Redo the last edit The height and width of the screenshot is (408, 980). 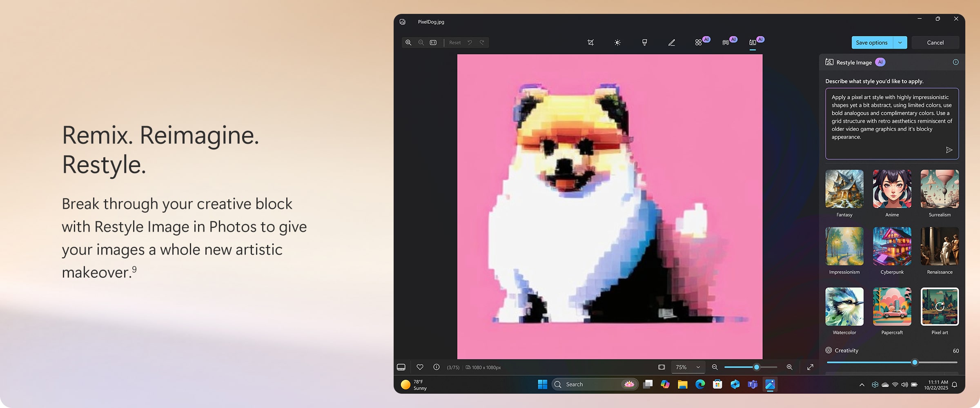[x=482, y=42]
